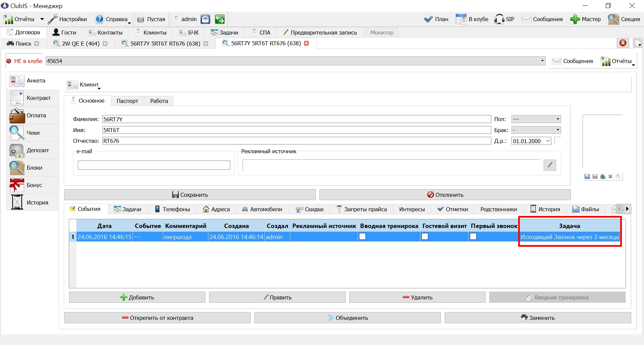Switch to the Телефоны tab
The width and height of the screenshot is (644, 345).
click(x=172, y=209)
